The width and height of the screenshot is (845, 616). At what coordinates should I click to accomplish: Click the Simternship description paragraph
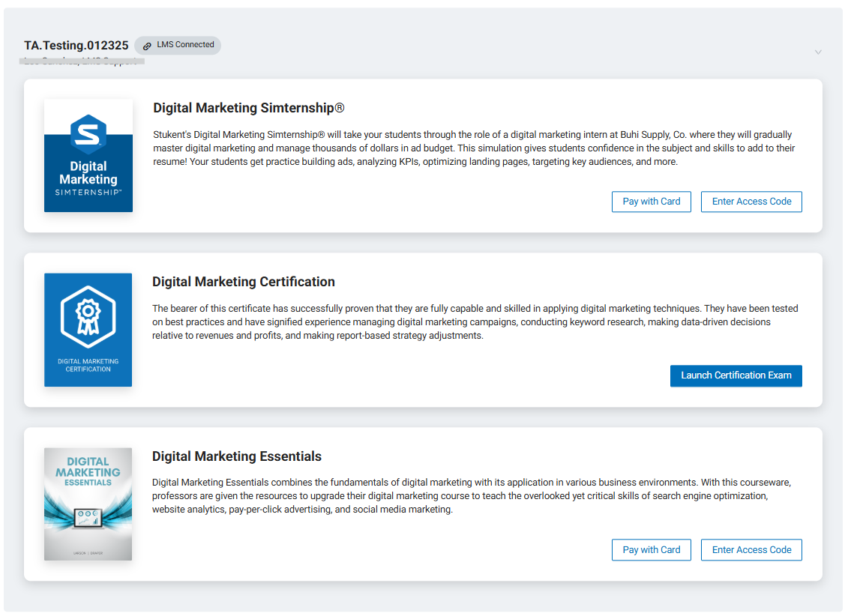coord(474,148)
